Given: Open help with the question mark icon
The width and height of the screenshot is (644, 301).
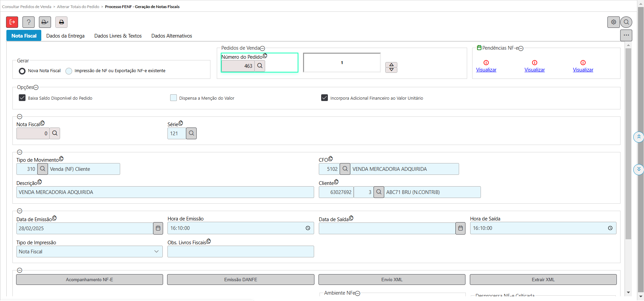Looking at the screenshot, I should pyautogui.click(x=29, y=22).
